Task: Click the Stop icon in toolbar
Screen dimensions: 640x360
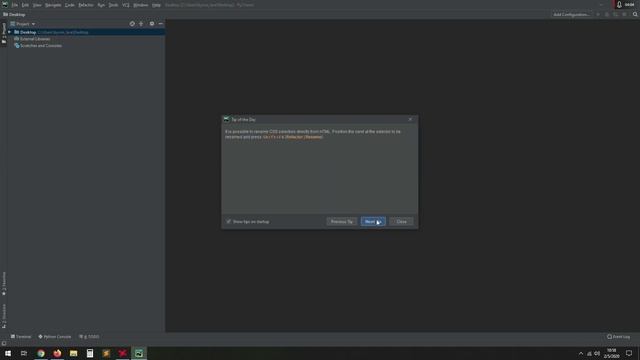Action: (624, 14)
